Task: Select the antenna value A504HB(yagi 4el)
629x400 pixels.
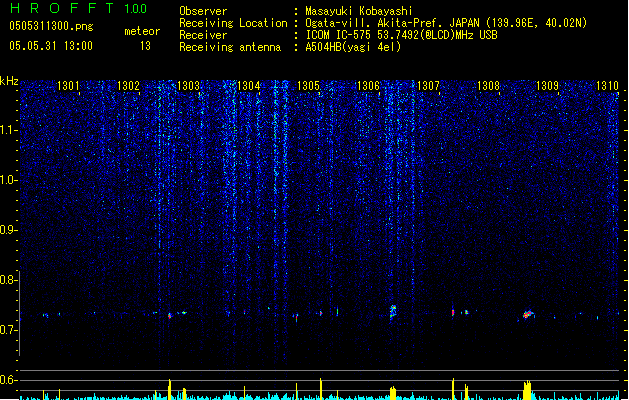Action: [353, 47]
